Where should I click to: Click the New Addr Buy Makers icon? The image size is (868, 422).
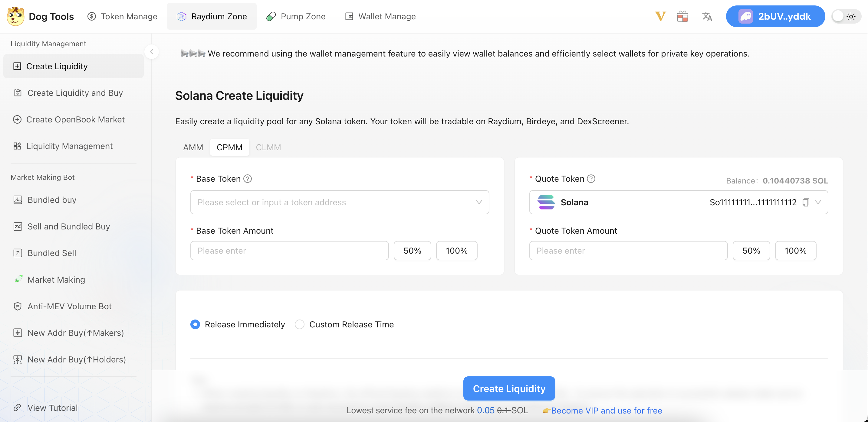18,333
